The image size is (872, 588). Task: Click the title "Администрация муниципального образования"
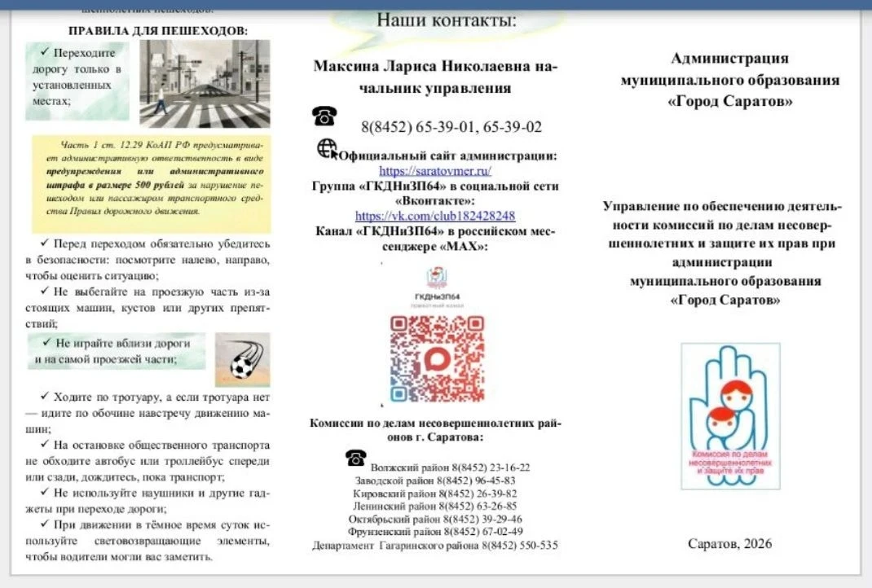[729, 69]
